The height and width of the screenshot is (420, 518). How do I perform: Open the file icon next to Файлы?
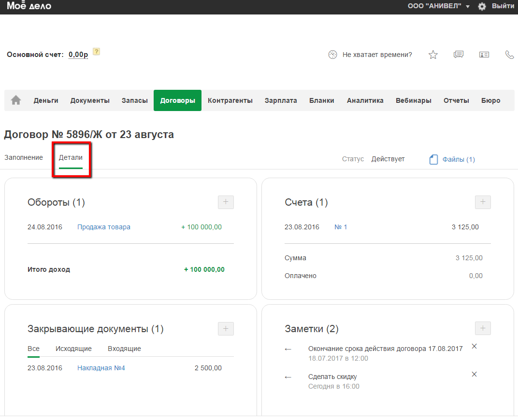pyautogui.click(x=433, y=159)
